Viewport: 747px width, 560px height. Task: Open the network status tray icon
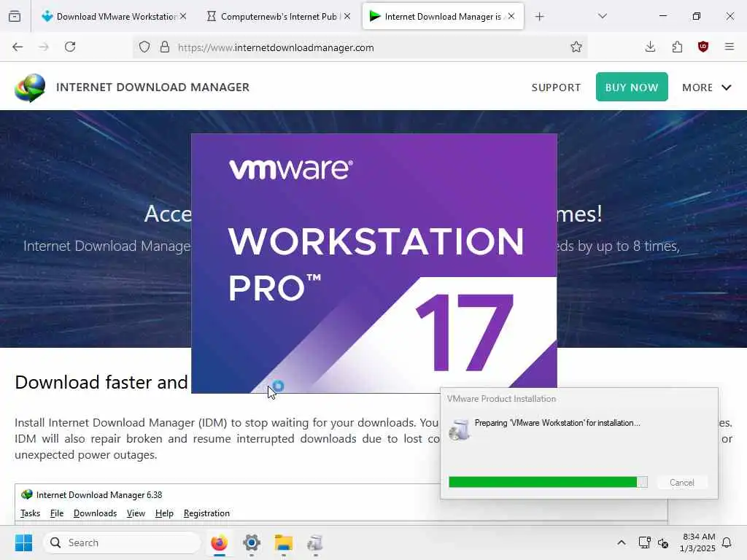(644, 542)
